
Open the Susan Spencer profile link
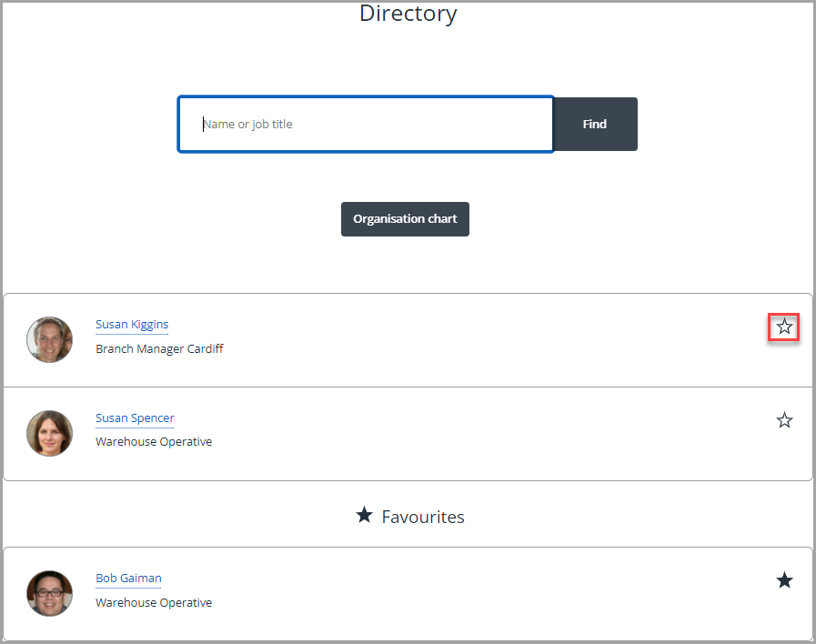point(135,418)
